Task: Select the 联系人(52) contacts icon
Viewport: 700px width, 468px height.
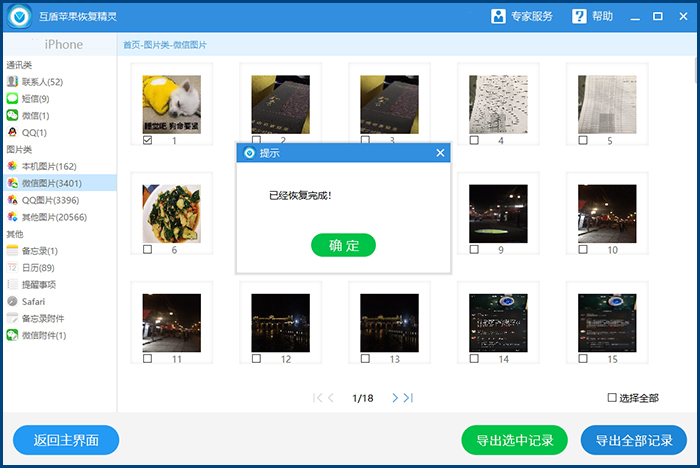Action: [12, 82]
